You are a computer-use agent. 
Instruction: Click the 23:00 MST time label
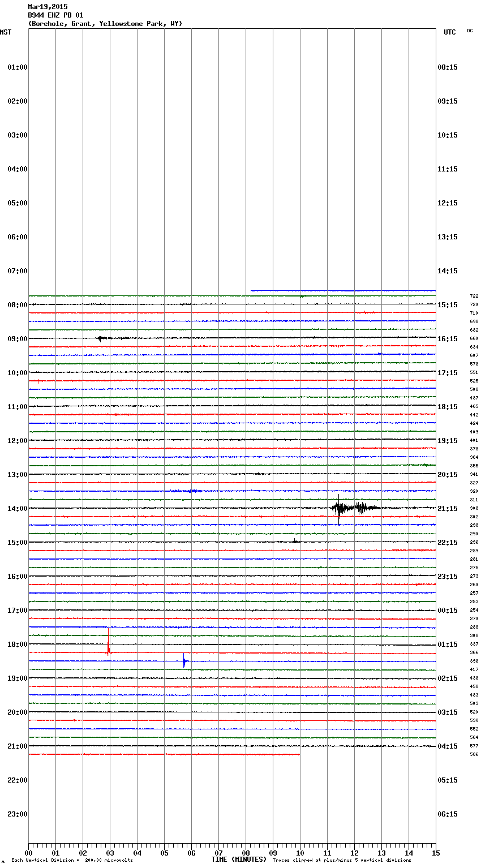click(x=18, y=814)
